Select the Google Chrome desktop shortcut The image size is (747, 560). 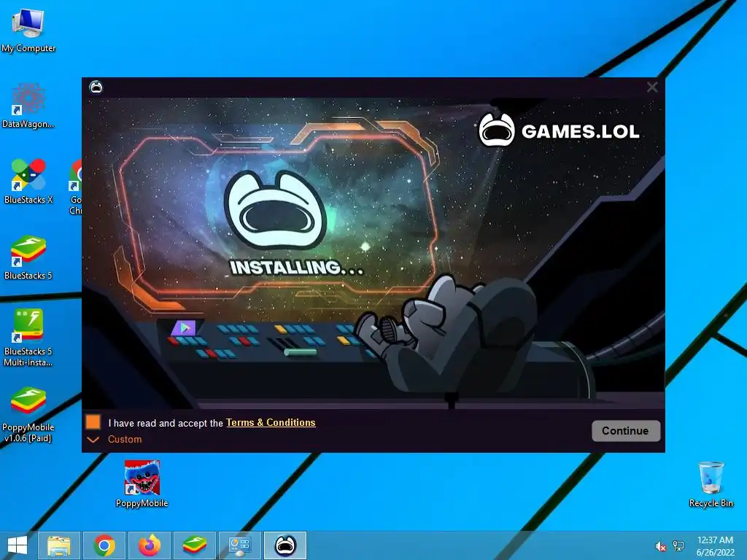click(x=76, y=187)
